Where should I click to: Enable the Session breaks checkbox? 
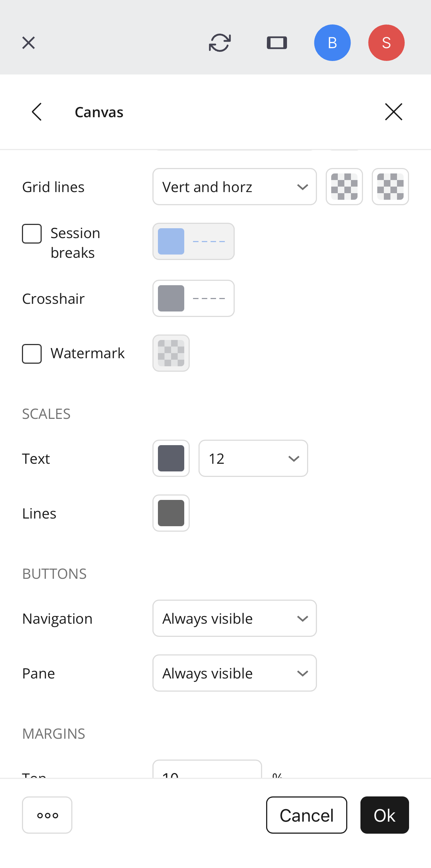coord(32,234)
